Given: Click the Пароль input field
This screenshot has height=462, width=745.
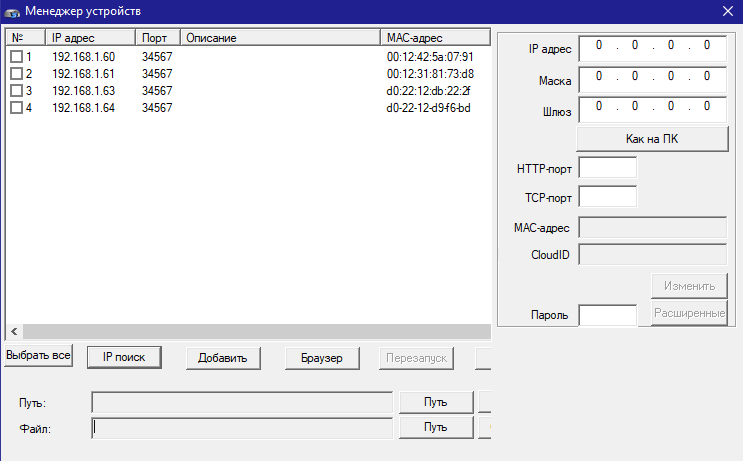Looking at the screenshot, I should tap(608, 315).
